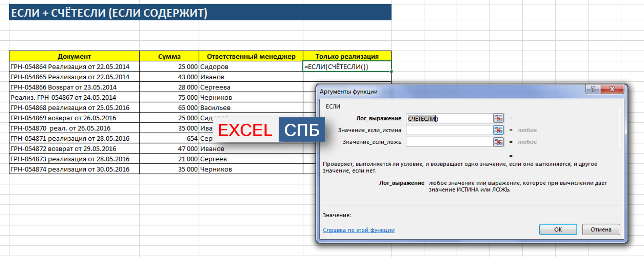
Task: Click into the Лог_выражение input field
Action: pyautogui.click(x=449, y=118)
